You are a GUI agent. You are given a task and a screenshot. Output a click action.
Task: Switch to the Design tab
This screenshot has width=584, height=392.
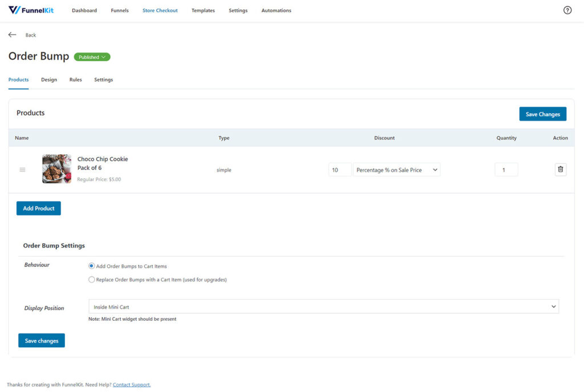[x=49, y=80]
